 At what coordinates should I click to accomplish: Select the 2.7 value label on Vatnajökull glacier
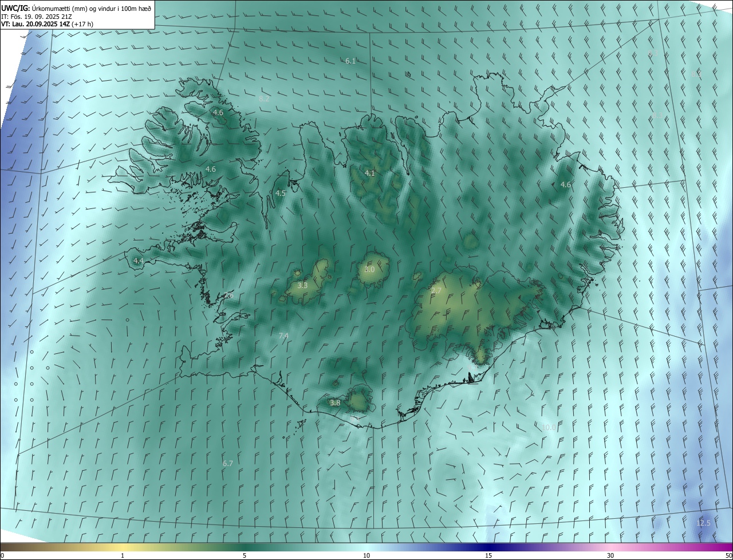[x=436, y=291]
